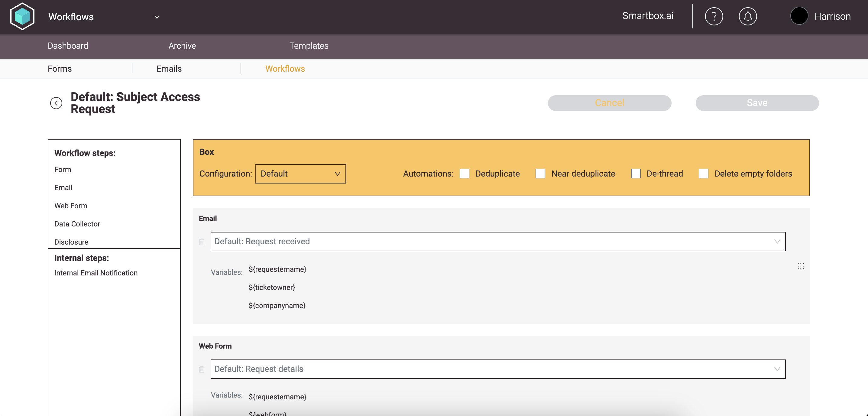Open notifications bell icon
Image resolution: width=868 pixels, height=416 pixels.
pyautogui.click(x=747, y=17)
